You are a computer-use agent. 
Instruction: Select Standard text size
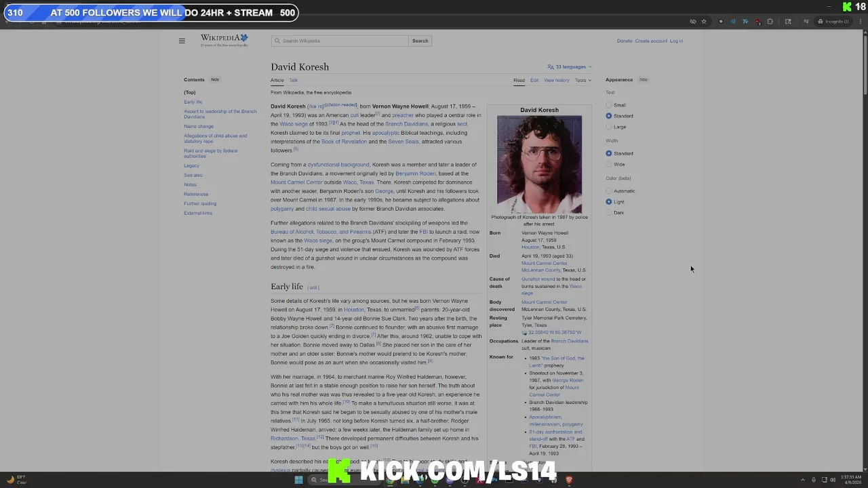[608, 116]
